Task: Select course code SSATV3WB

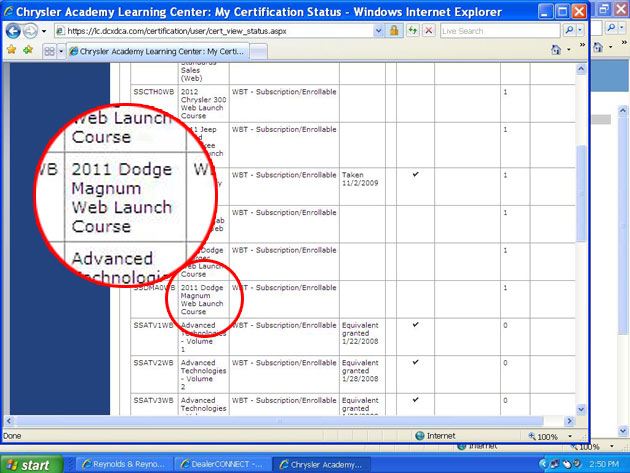Action: click(x=153, y=401)
